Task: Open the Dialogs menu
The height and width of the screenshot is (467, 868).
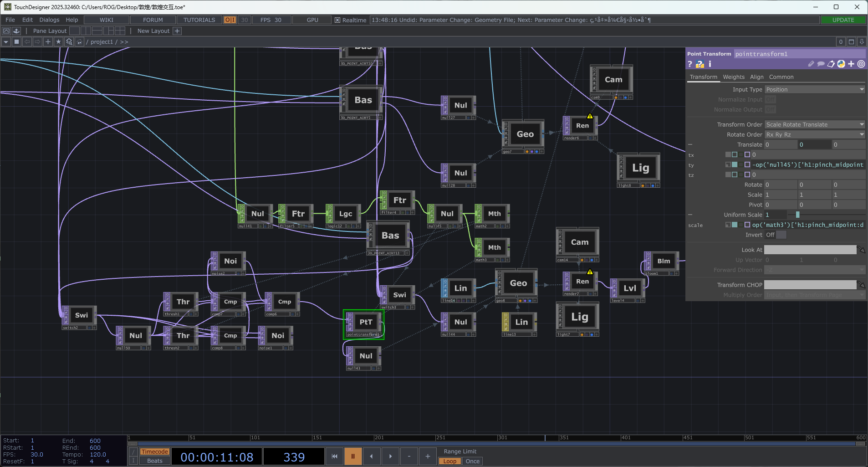Action: coord(49,20)
